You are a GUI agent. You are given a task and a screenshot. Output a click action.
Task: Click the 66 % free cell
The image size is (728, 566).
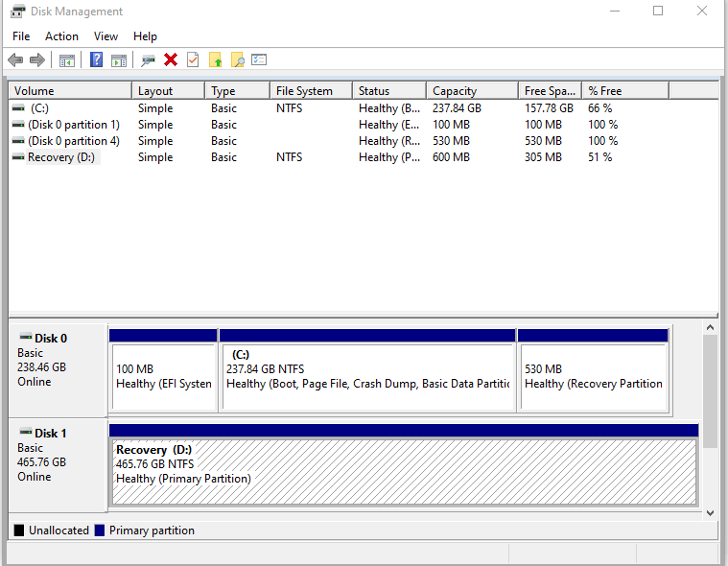click(x=599, y=108)
